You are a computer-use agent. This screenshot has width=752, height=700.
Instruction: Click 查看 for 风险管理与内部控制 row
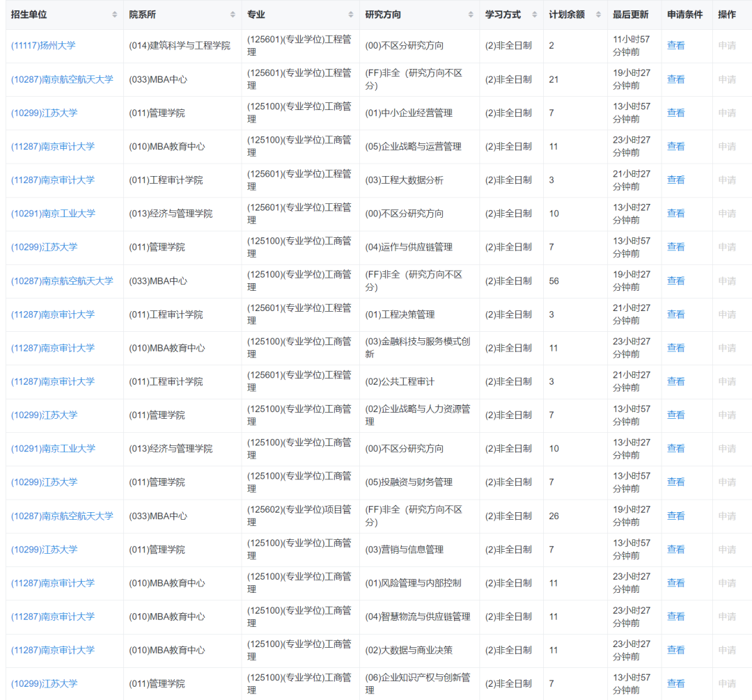(675, 583)
